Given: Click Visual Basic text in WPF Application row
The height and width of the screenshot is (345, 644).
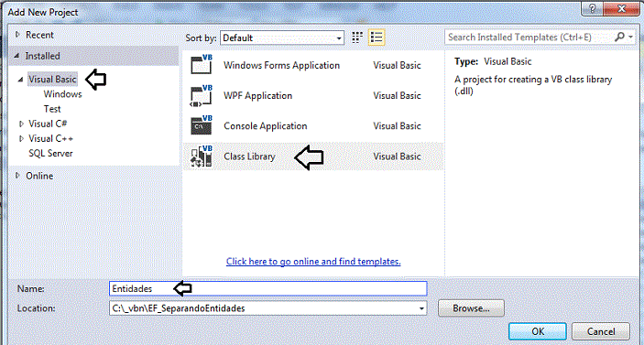Looking at the screenshot, I should click(x=397, y=95).
